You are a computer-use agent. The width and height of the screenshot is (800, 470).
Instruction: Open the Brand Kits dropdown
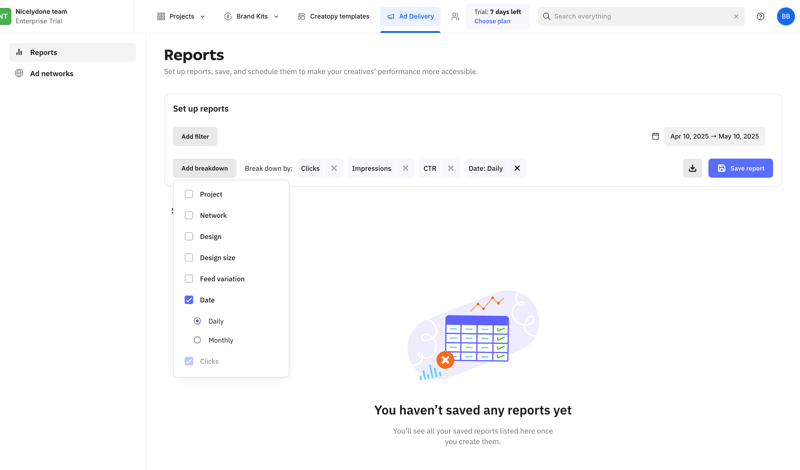251,16
